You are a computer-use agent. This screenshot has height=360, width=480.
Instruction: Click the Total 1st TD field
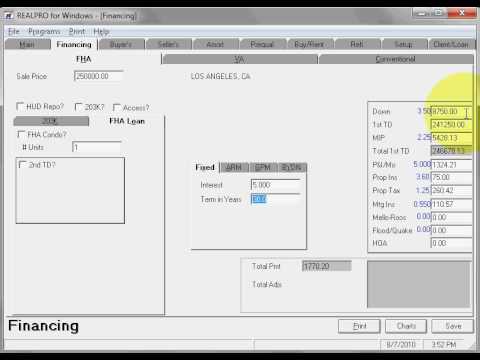(452, 151)
